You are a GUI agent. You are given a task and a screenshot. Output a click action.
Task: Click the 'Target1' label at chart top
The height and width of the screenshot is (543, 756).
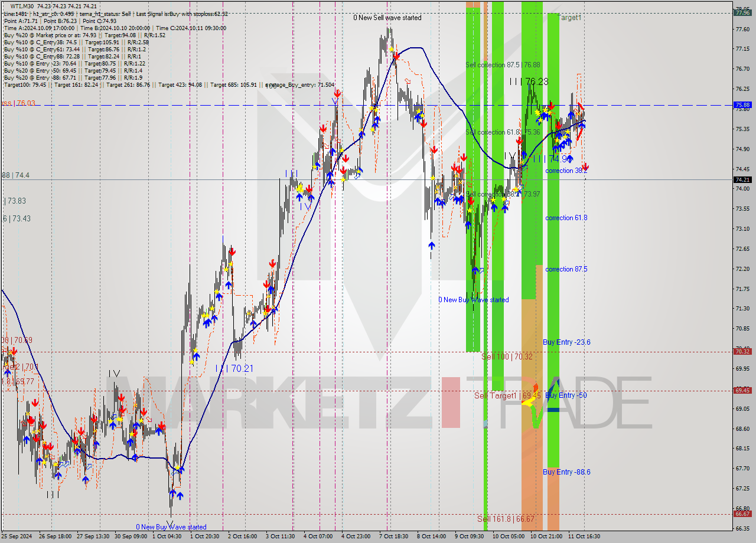click(x=570, y=18)
